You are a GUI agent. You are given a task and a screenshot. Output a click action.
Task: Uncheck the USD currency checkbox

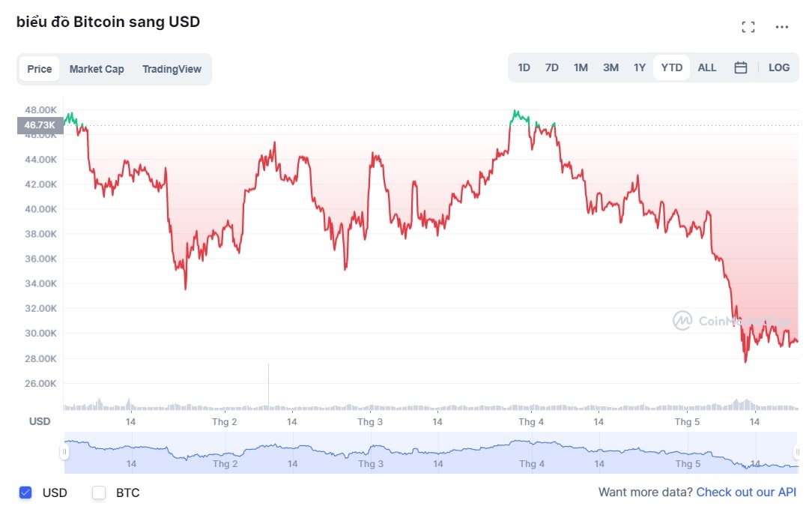25,493
